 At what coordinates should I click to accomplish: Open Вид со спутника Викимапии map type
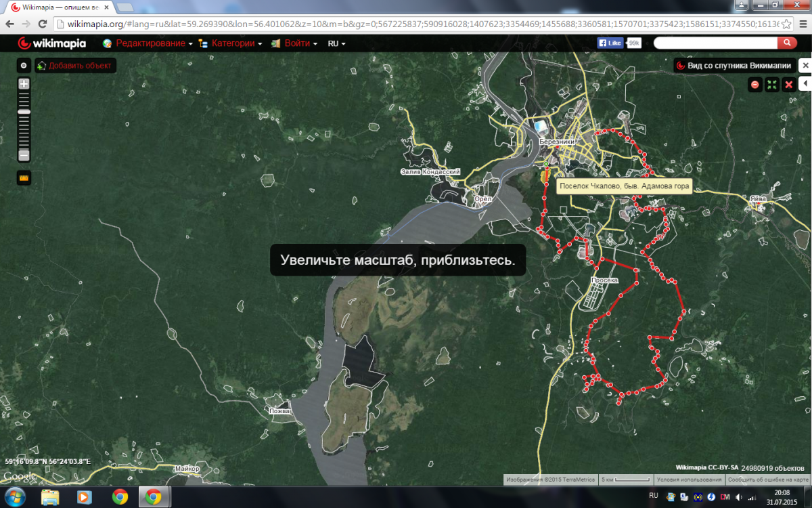[x=734, y=66]
